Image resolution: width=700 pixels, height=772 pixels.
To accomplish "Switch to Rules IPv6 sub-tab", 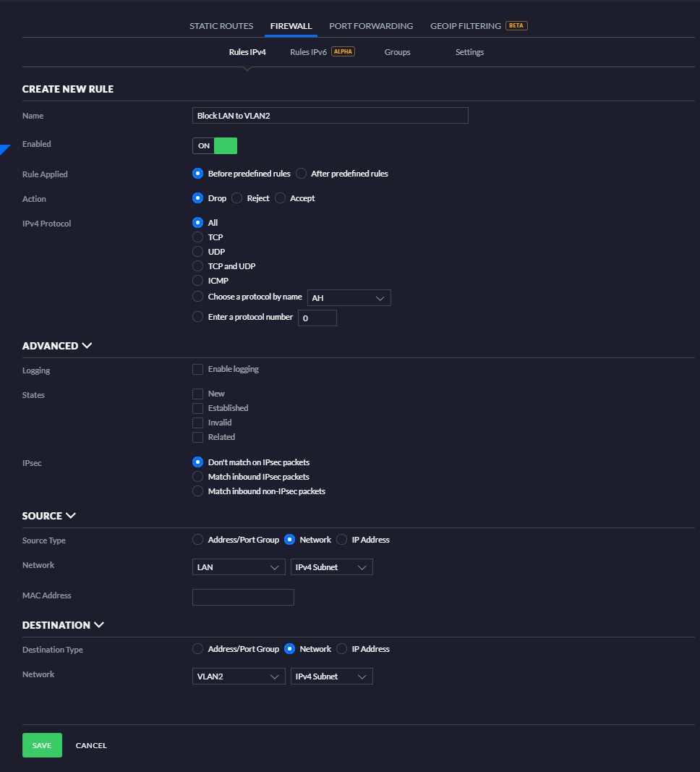I will (x=309, y=52).
